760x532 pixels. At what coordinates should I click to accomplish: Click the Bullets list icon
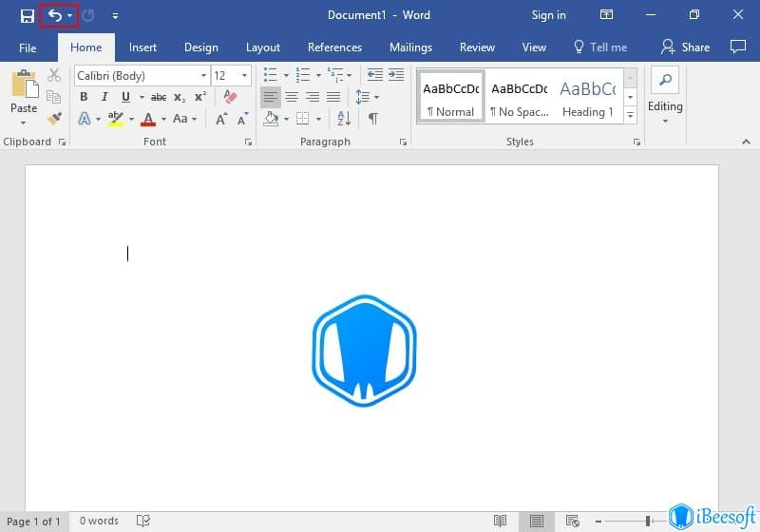click(270, 75)
